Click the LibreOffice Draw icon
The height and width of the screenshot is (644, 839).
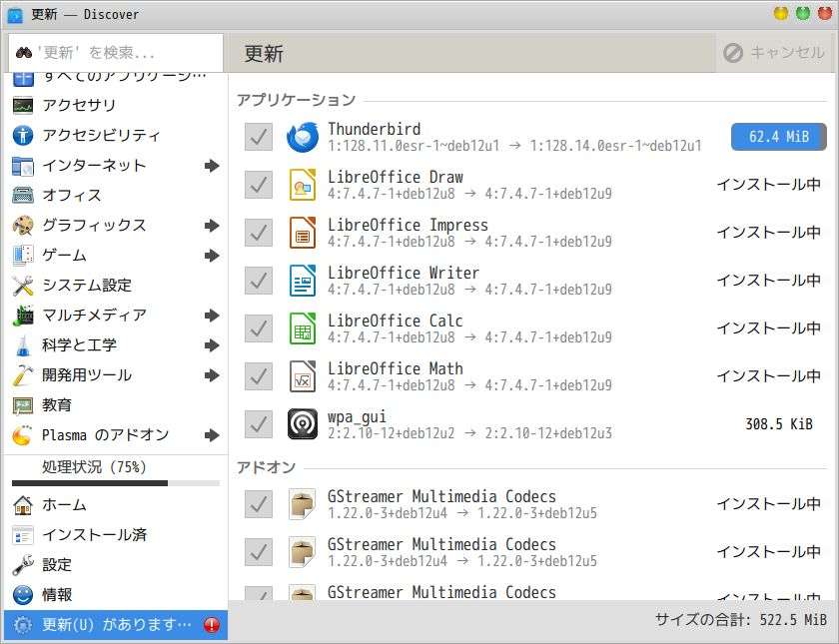(303, 185)
